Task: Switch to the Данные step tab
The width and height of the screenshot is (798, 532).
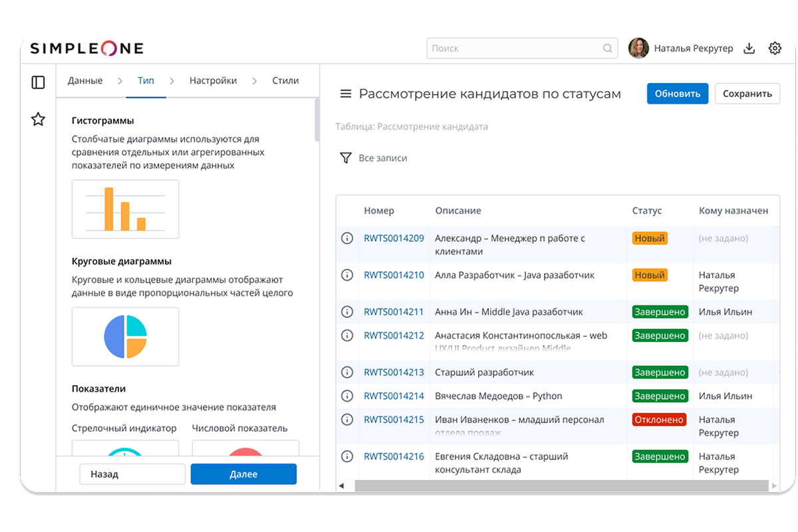Action: point(85,80)
